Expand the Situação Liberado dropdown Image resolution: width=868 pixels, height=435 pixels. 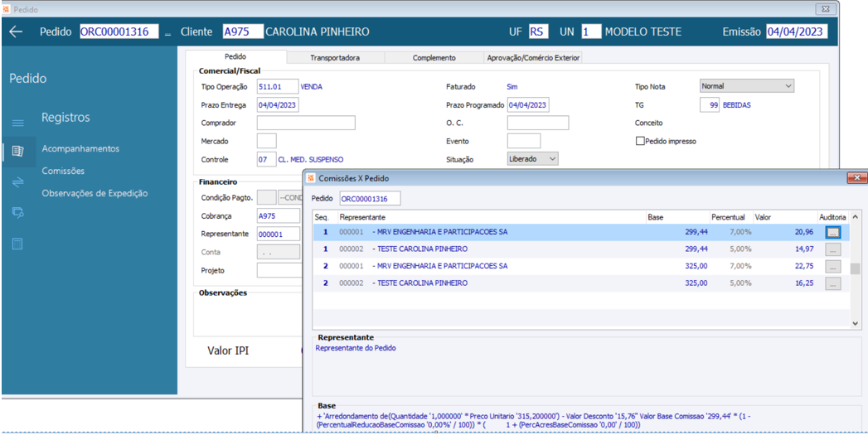point(552,159)
